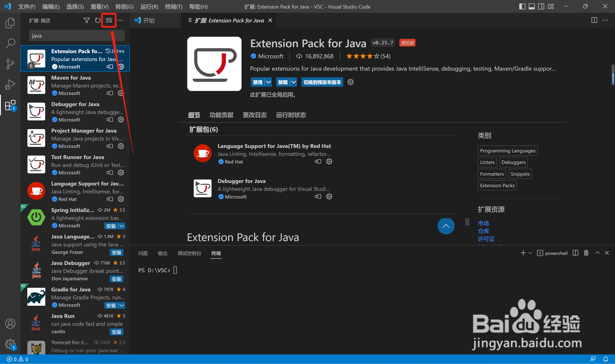Kill terminal with trash icon
The width and height of the screenshot is (615, 364).
586,253
